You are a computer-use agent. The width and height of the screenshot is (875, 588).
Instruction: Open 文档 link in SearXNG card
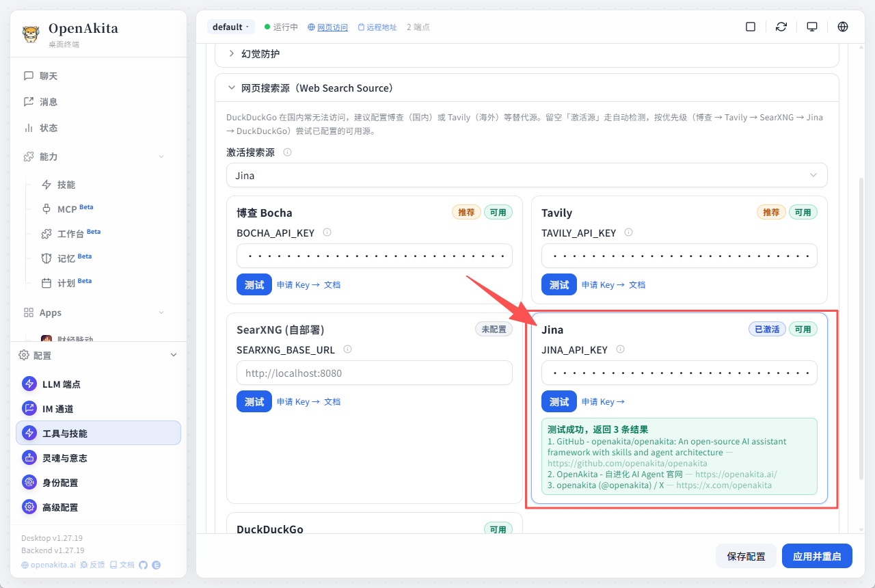(332, 402)
